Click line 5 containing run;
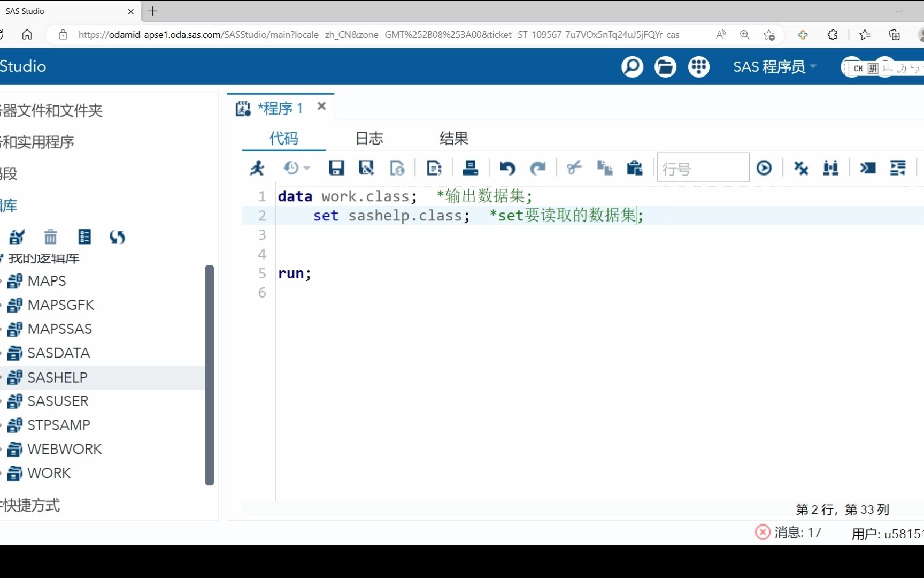Screen dimensions: 924x578 pos(295,273)
